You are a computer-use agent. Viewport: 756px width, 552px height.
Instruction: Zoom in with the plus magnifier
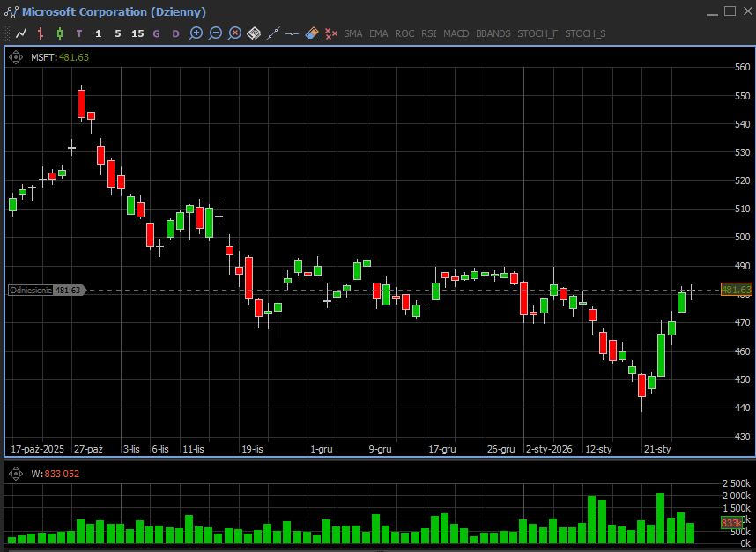point(196,33)
